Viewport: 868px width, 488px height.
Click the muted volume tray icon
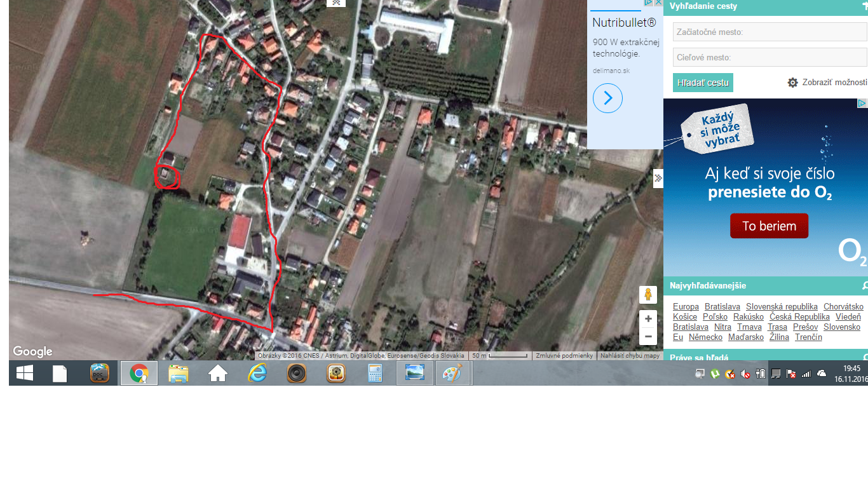click(x=745, y=374)
